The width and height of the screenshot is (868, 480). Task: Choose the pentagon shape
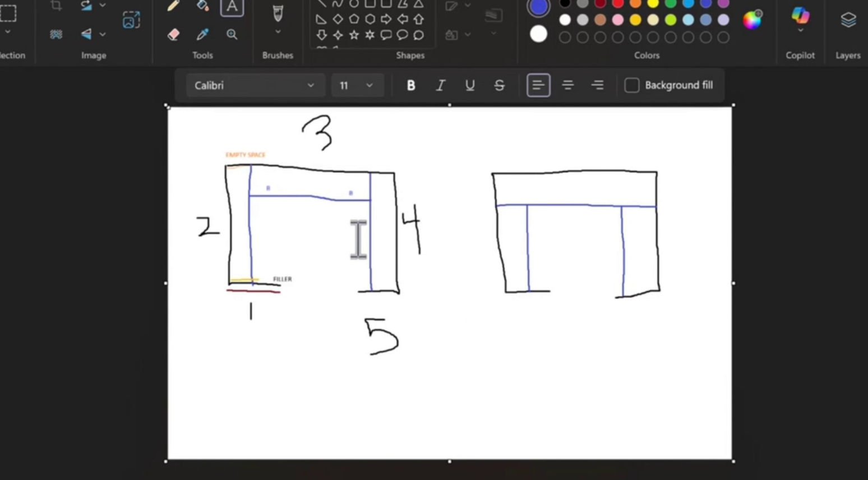pos(354,20)
